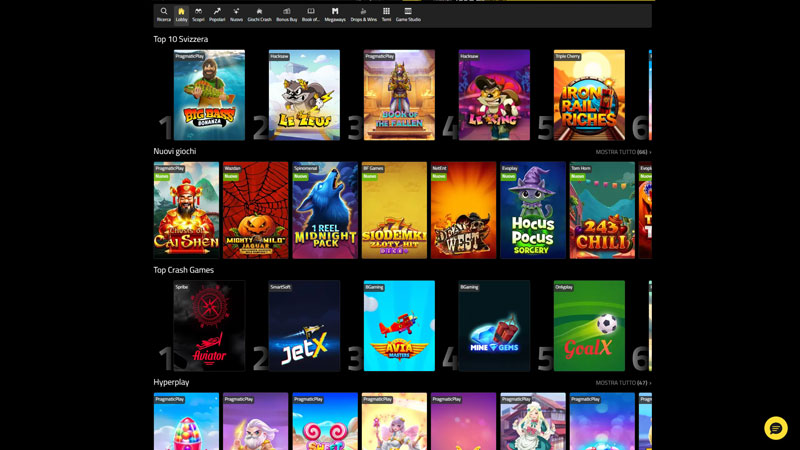Open 1 Reel Midnight Pack
This screenshot has height=450, width=800.
325,210
